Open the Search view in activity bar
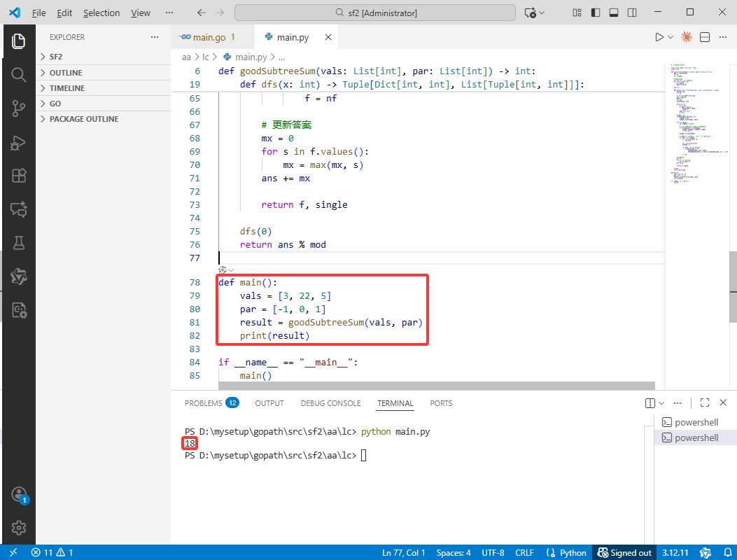Viewport: 737px width, 560px height. (x=18, y=74)
